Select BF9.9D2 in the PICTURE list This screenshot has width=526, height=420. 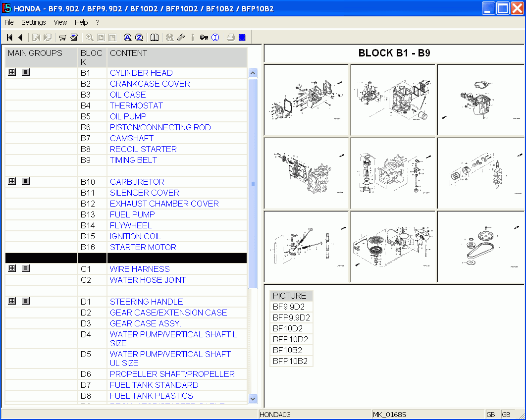click(x=291, y=307)
